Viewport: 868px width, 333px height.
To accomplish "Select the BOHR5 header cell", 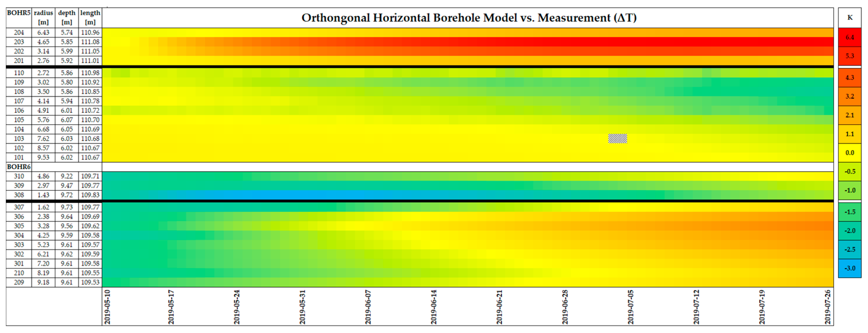I will point(19,13).
